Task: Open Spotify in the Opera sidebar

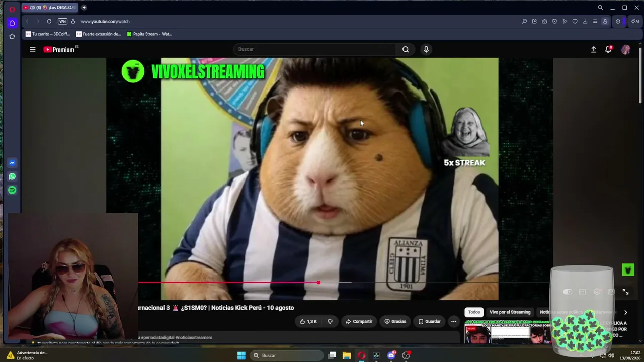Action: click(x=12, y=190)
